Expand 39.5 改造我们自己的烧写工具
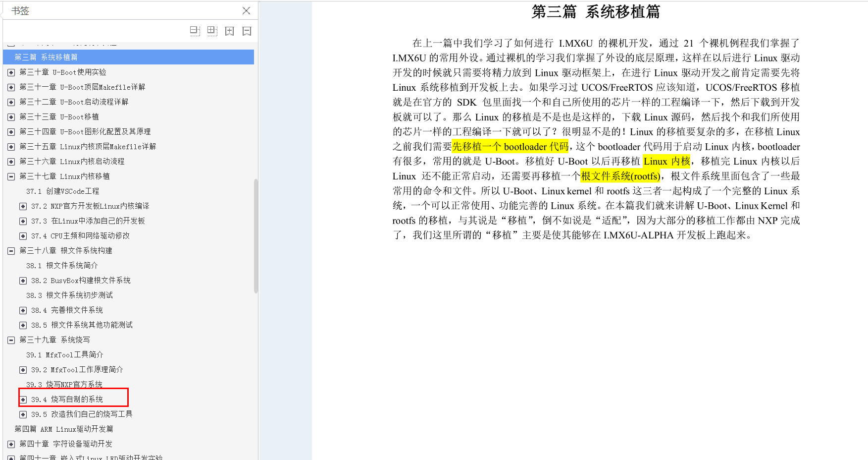868x460 pixels. [23, 414]
